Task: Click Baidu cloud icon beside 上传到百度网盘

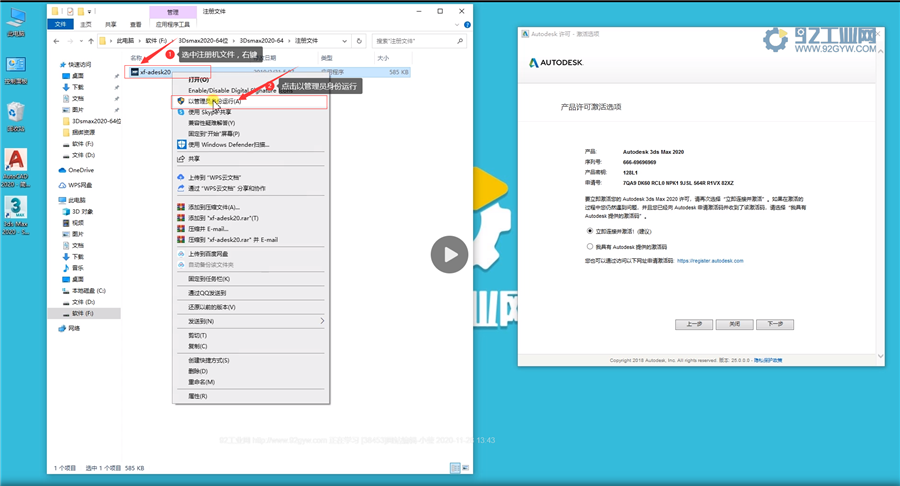Action: 181,254
